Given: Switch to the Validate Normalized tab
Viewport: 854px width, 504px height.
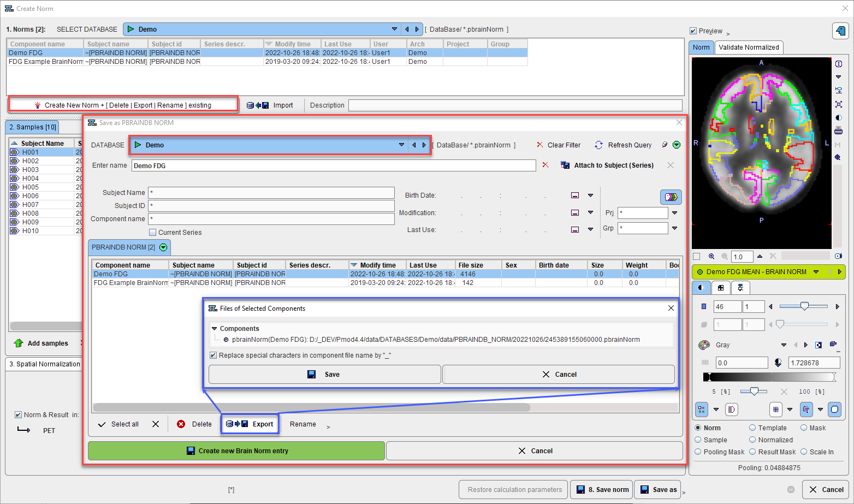Looking at the screenshot, I should (x=749, y=48).
